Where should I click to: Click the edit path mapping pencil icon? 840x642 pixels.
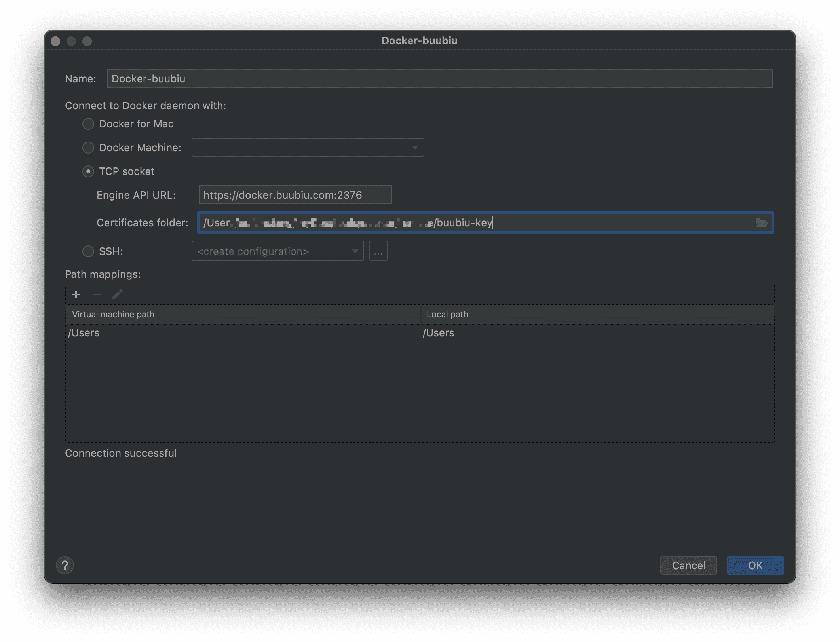point(118,294)
